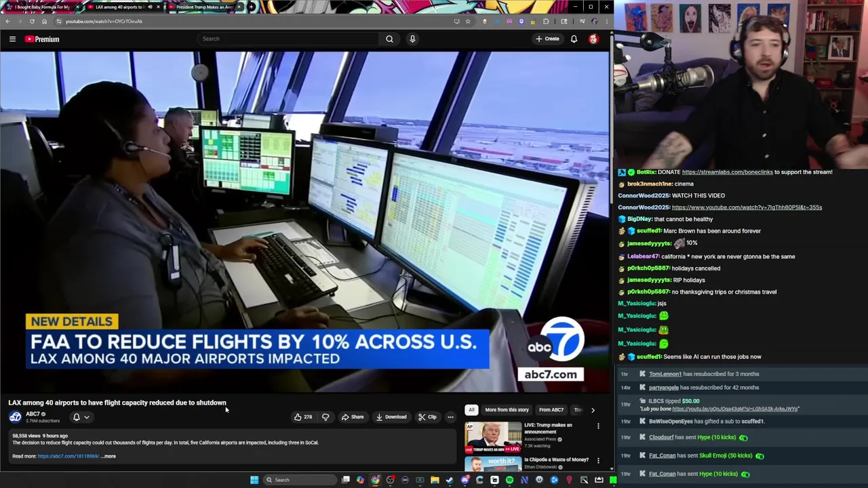Screen dimensions: 868x488
Task: Open the LIVE Trump announcement thumbnail
Action: click(x=493, y=437)
